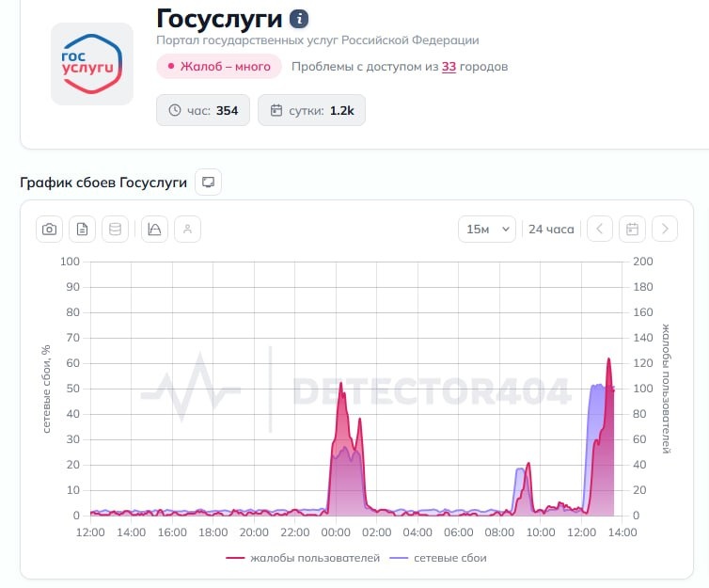The image size is (709, 588).
Task: Take a chart screenshot with camera icon
Action: coord(49,230)
